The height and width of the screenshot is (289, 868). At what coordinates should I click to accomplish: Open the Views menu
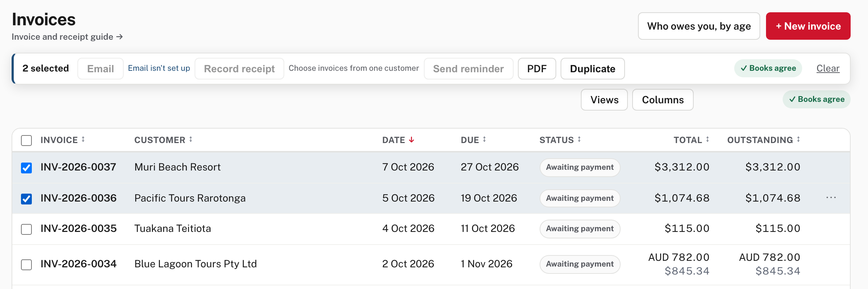[x=604, y=100]
